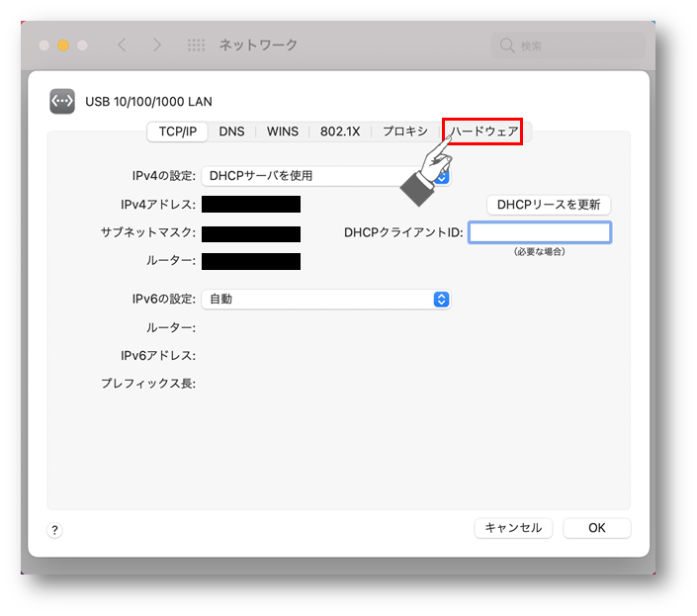Image resolution: width=697 pixels, height=616 pixels.
Task: Click the プレフィックス長 label
Action: 148,383
